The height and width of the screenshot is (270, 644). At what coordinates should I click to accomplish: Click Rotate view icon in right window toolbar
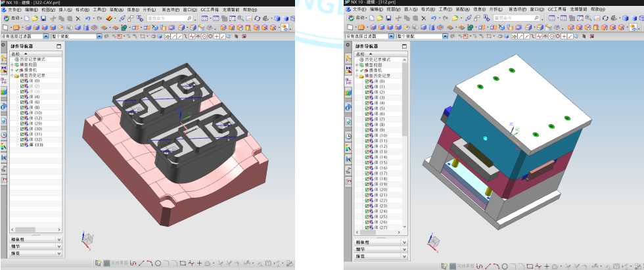click(605, 18)
